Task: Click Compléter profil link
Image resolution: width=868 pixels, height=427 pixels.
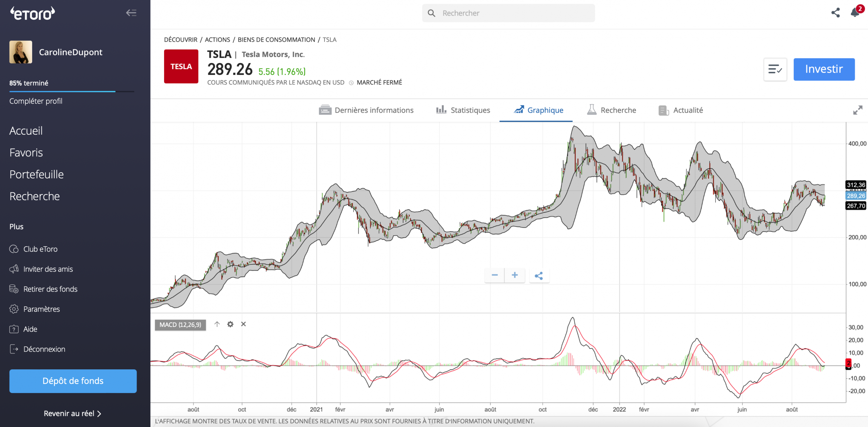Action: pyautogui.click(x=36, y=101)
